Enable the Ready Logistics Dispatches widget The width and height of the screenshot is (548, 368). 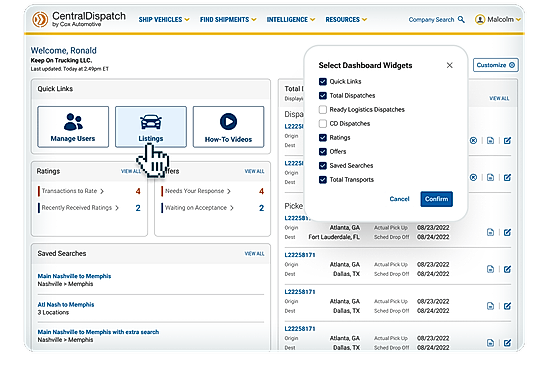(323, 109)
